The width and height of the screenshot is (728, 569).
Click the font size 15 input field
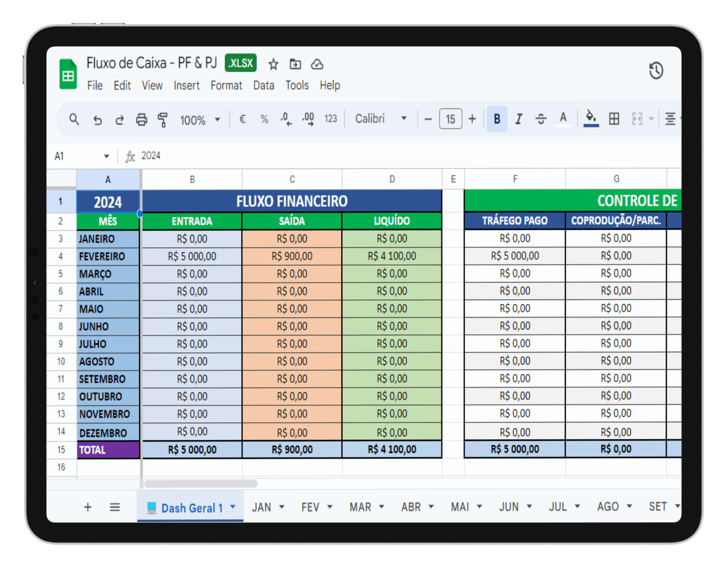pyautogui.click(x=450, y=119)
